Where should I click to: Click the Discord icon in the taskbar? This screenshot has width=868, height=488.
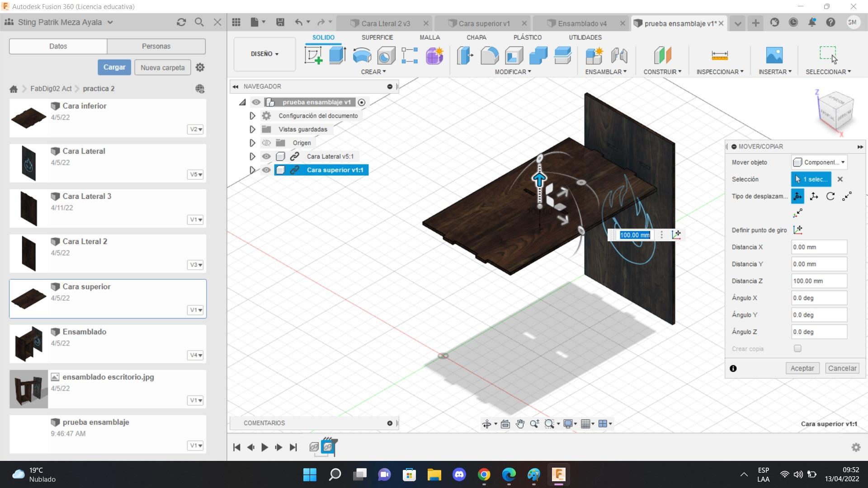[459, 474]
